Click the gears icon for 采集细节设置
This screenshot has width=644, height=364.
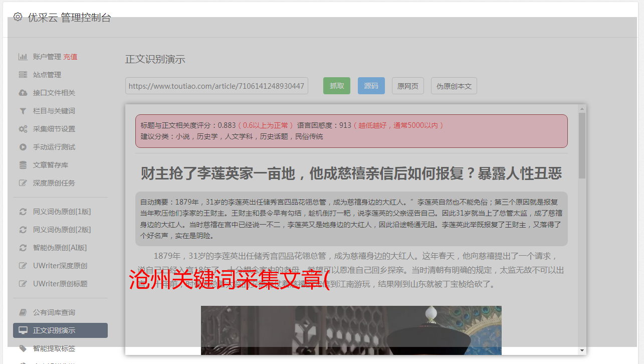(23, 129)
